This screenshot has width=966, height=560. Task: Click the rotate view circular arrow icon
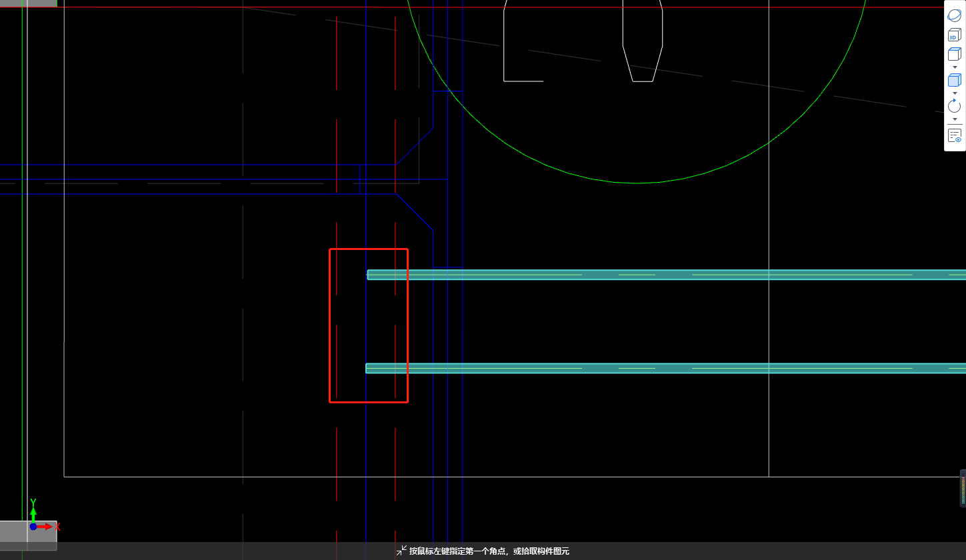click(955, 105)
